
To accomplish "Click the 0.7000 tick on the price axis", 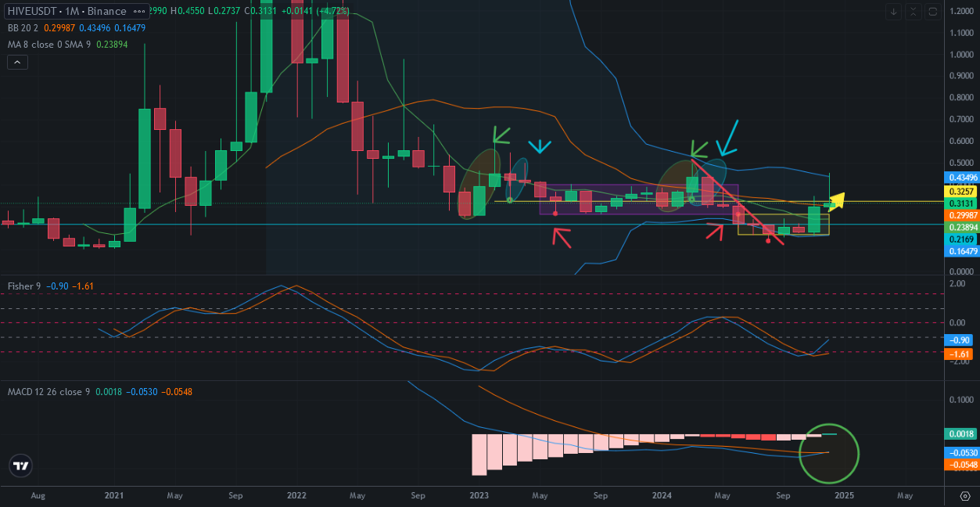I will point(961,120).
